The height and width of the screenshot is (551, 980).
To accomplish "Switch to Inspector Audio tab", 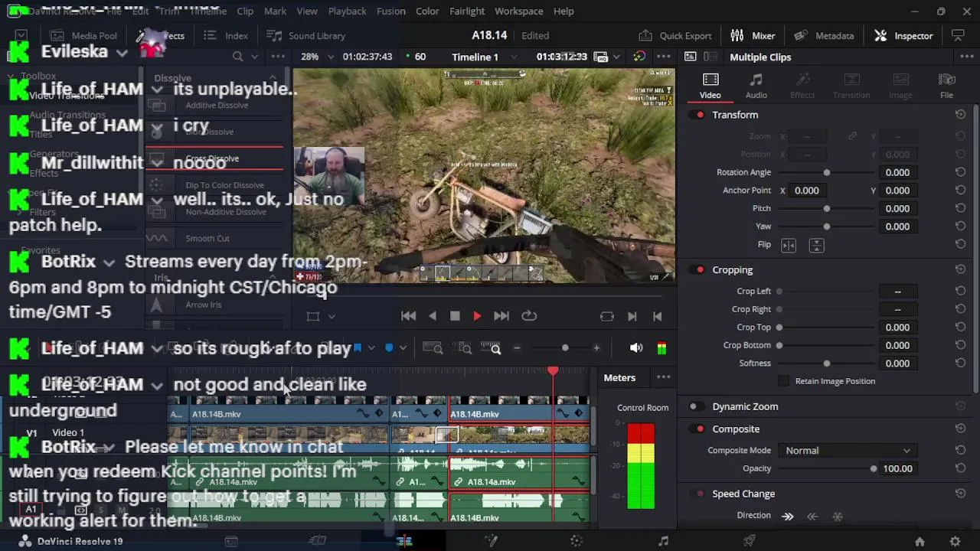I will (x=756, y=86).
